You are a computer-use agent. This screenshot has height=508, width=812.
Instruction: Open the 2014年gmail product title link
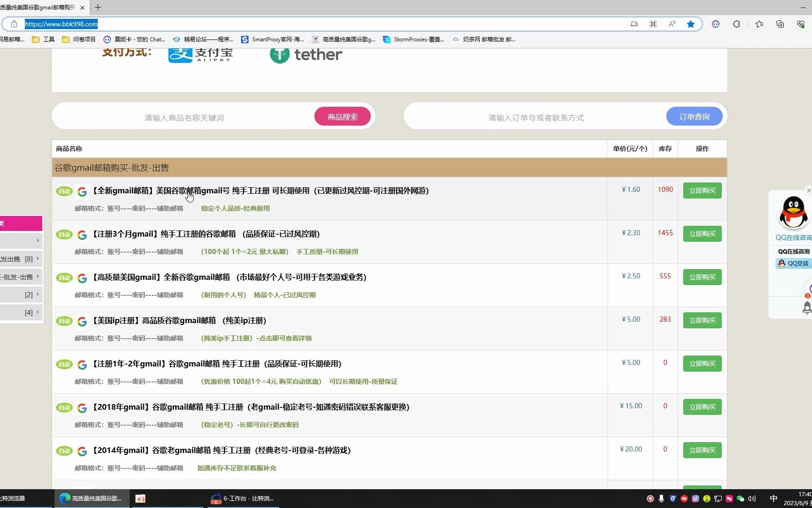pyautogui.click(x=220, y=450)
